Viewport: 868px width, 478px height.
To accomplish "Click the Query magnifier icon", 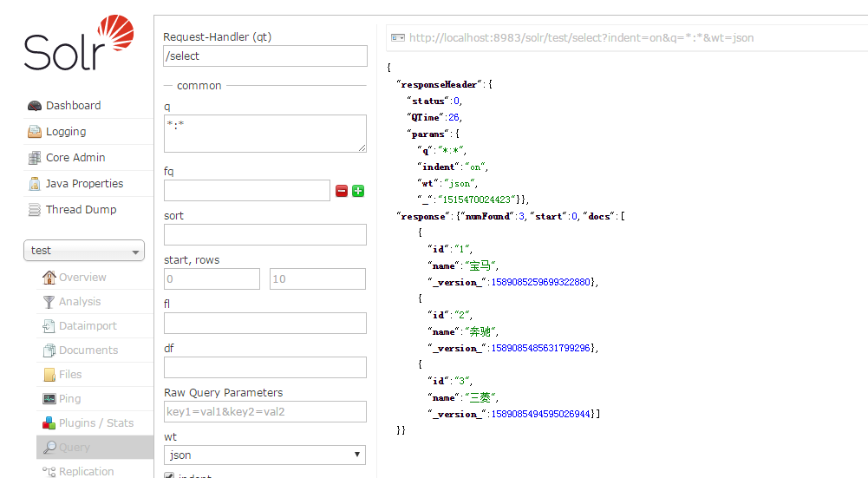I will click(49, 447).
